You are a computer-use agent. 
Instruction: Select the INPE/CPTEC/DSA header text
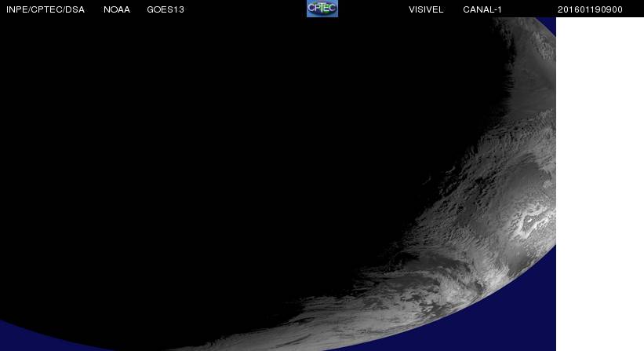tap(45, 9)
